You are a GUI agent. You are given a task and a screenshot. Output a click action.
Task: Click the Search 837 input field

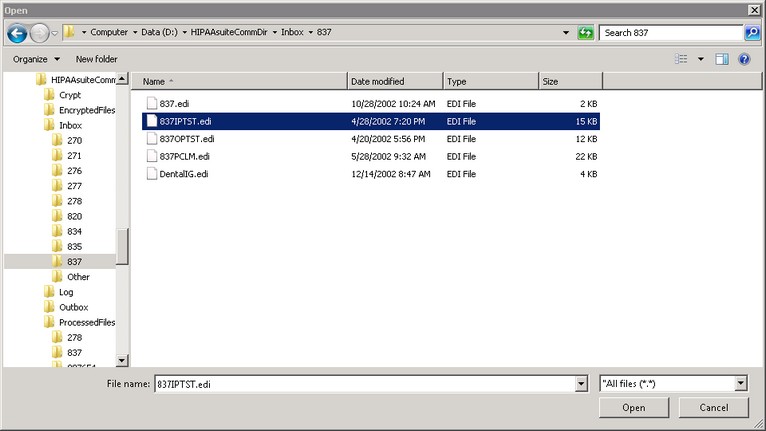click(x=670, y=33)
